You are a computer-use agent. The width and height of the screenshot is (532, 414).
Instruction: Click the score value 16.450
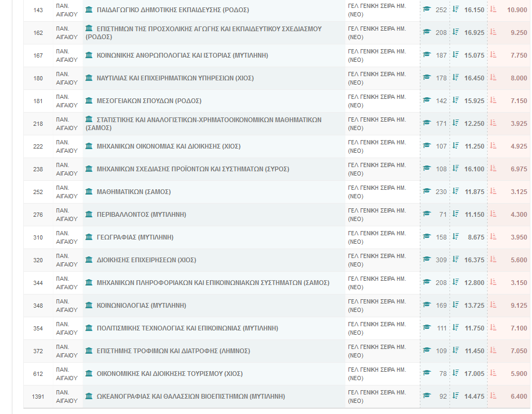(474, 78)
